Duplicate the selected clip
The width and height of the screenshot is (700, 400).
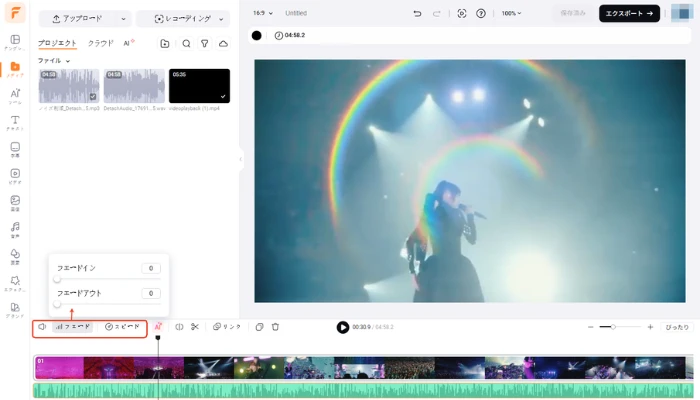(x=259, y=327)
